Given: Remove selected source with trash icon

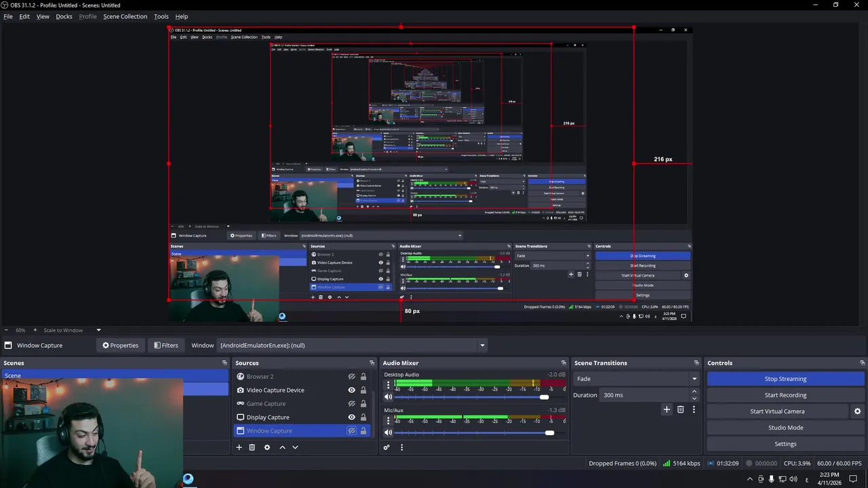Looking at the screenshot, I should tap(252, 447).
